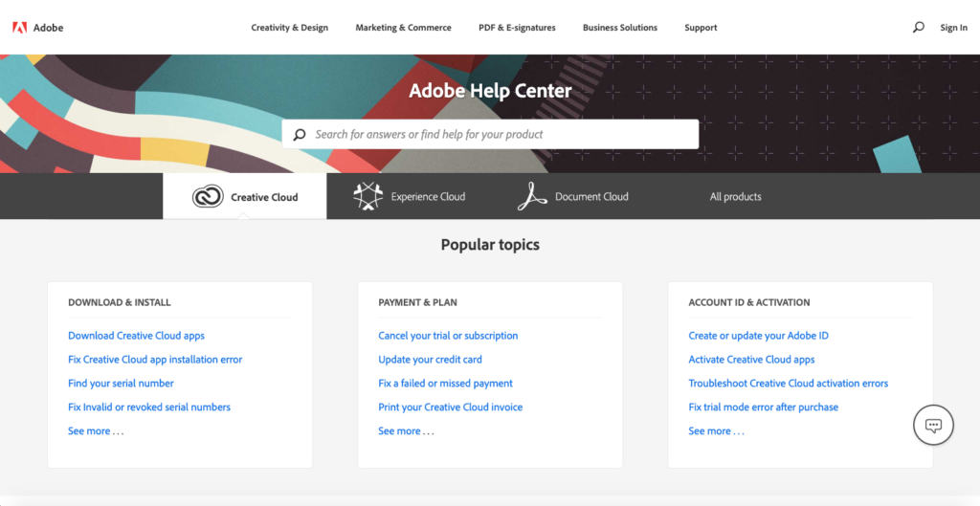The height and width of the screenshot is (506, 980).
Task: Click the DOWNLOAD & INSTALL card heading
Action: [120, 302]
